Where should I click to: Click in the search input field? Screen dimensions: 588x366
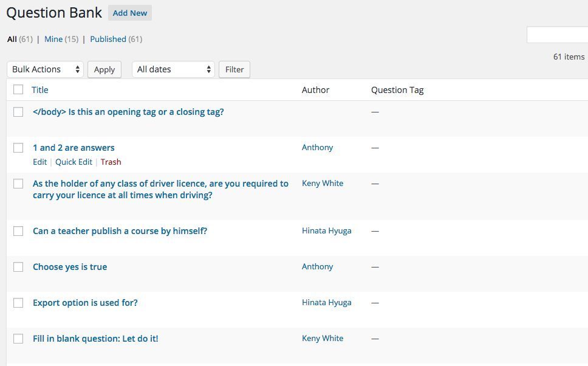click(557, 35)
